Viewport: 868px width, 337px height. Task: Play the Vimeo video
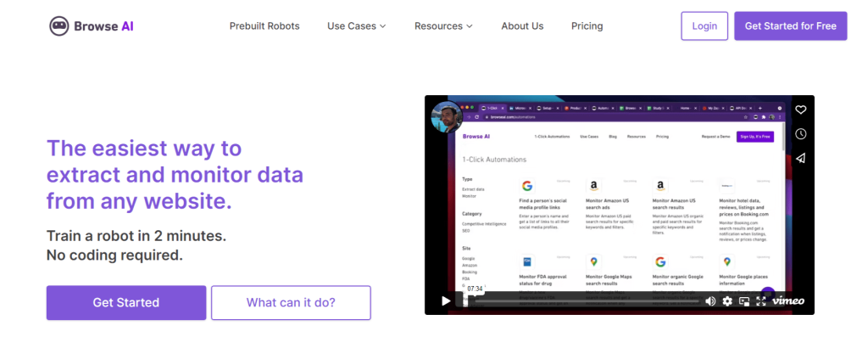446,301
